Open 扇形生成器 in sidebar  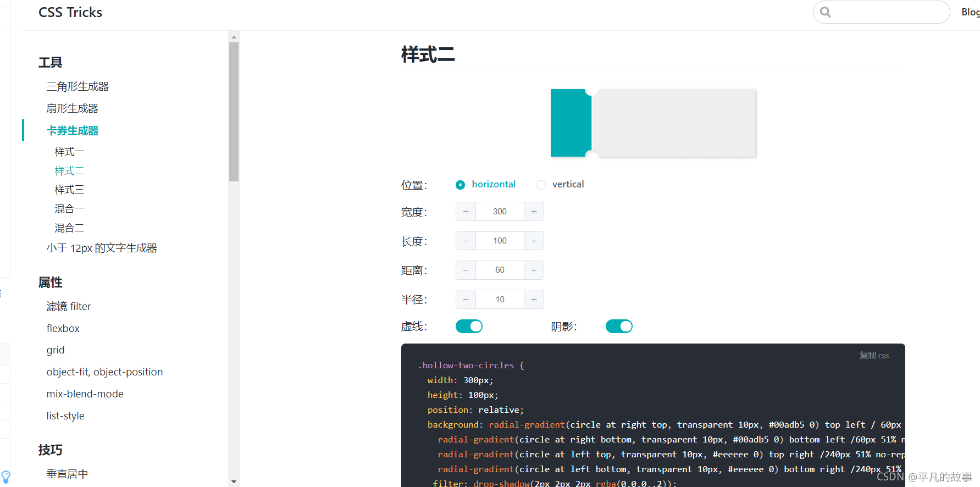pos(73,108)
